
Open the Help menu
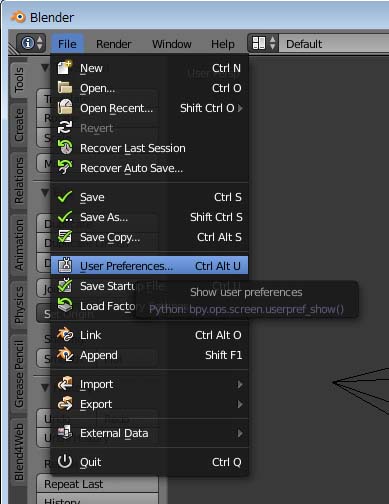point(223,44)
